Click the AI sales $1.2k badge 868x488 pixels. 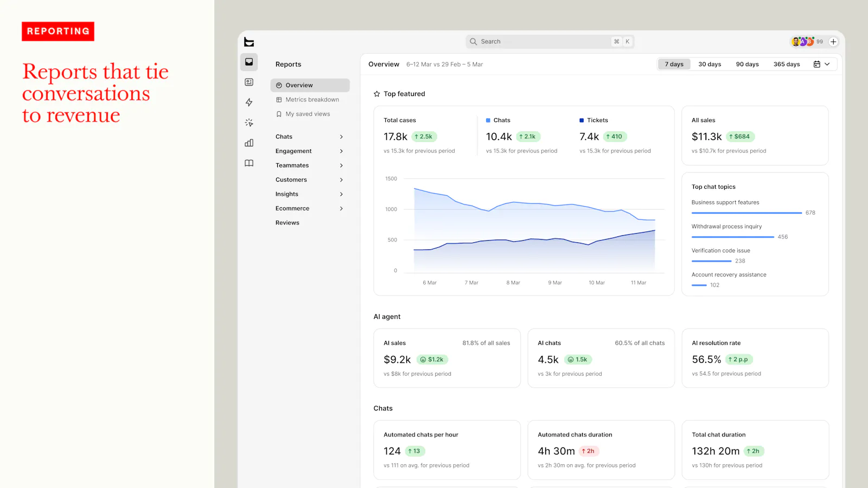tap(432, 359)
